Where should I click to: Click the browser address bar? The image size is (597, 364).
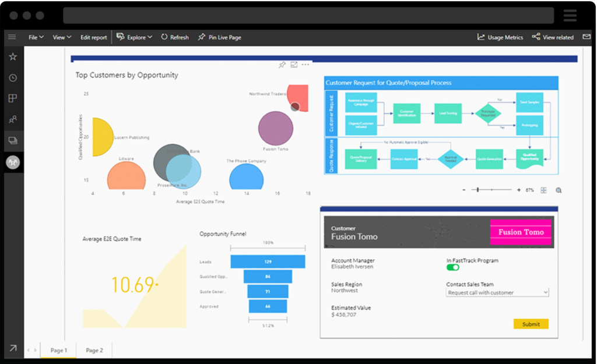(x=308, y=15)
